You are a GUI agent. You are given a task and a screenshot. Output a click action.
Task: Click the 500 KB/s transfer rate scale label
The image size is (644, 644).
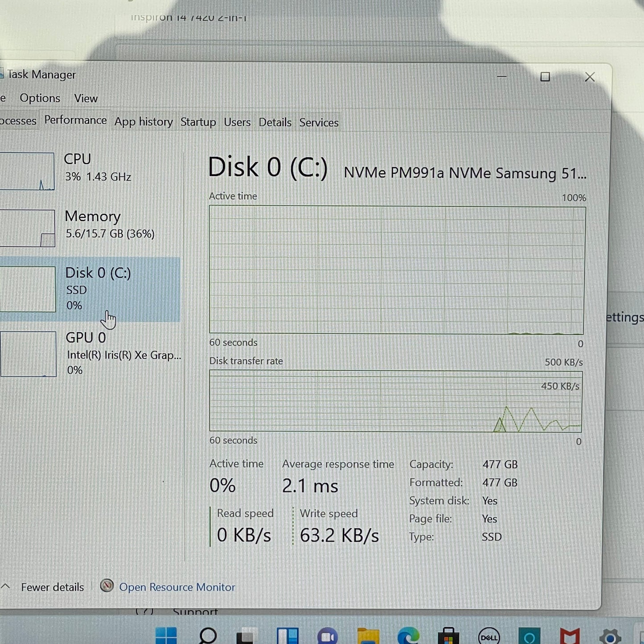click(x=564, y=362)
